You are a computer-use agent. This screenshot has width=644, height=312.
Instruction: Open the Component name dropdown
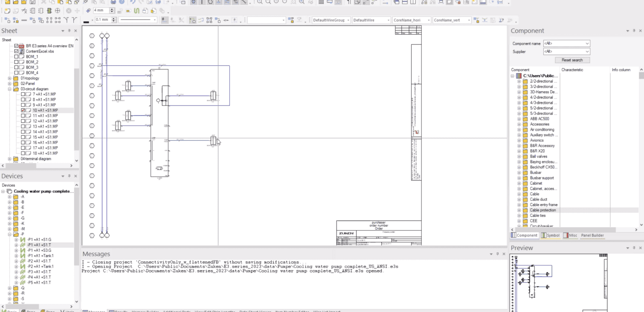pyautogui.click(x=587, y=44)
